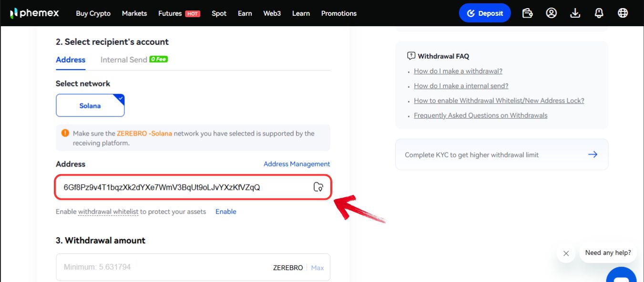The width and height of the screenshot is (644, 282).
Task: Click the 'Withdrawal FAQ' heading
Action: tap(443, 56)
